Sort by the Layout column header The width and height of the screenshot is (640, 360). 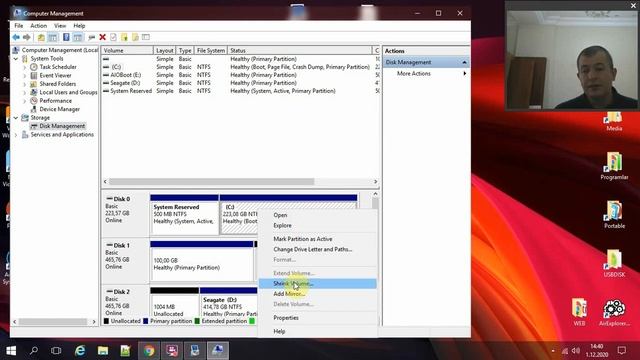(x=164, y=51)
